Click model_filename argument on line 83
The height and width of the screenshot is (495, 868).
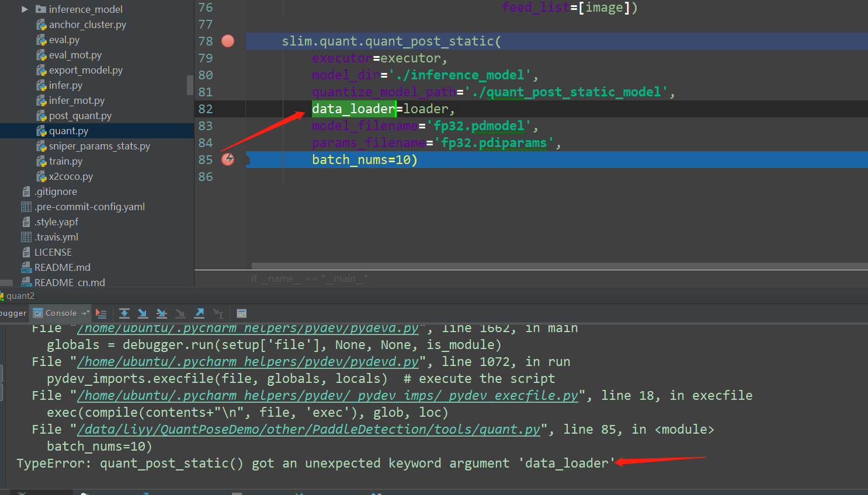click(x=364, y=126)
